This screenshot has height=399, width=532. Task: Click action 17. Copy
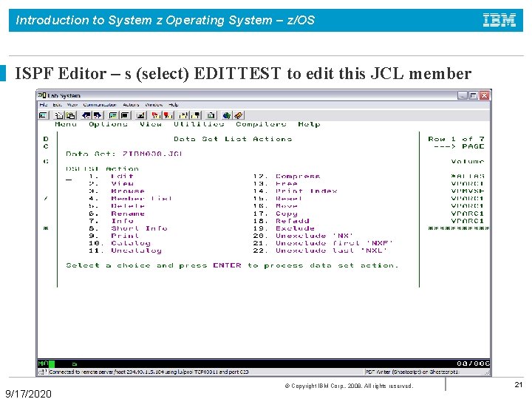tap(275, 214)
